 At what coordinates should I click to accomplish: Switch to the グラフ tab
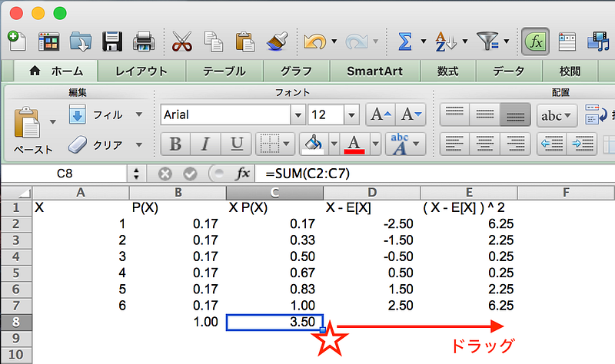tap(297, 71)
